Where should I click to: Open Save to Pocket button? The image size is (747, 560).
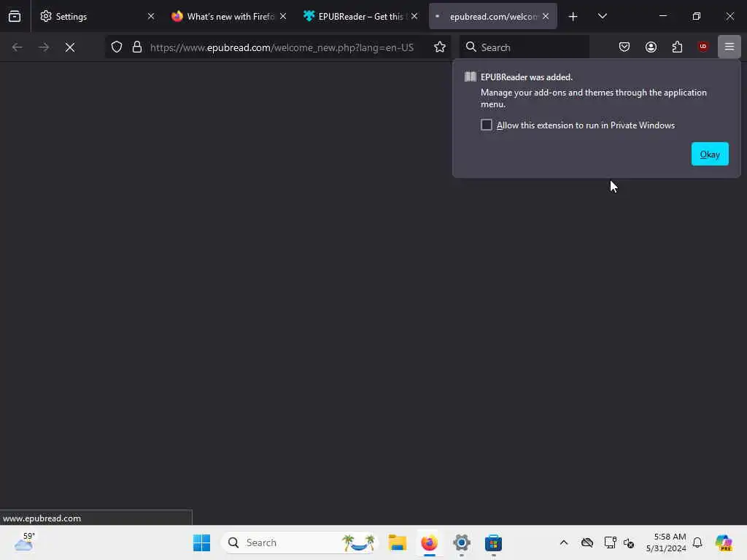point(624,47)
